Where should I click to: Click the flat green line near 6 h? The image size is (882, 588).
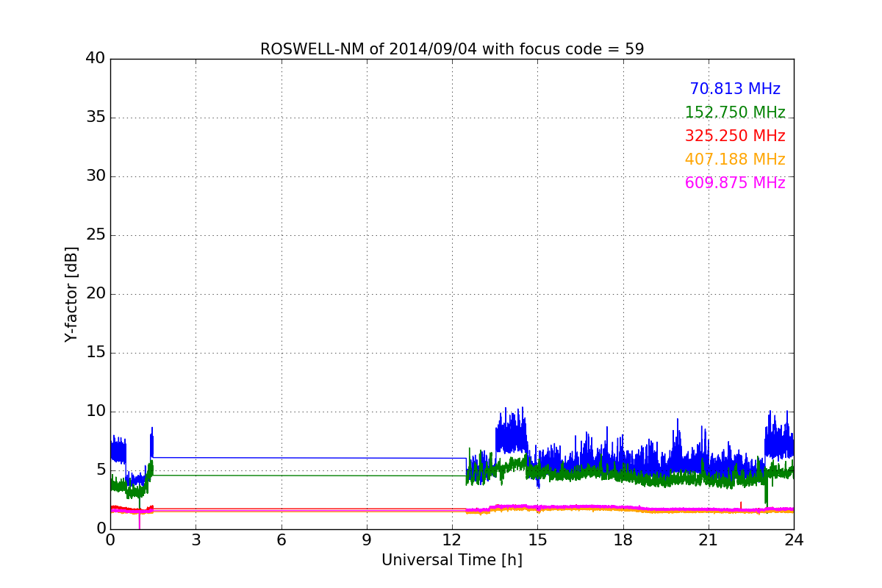281,476
